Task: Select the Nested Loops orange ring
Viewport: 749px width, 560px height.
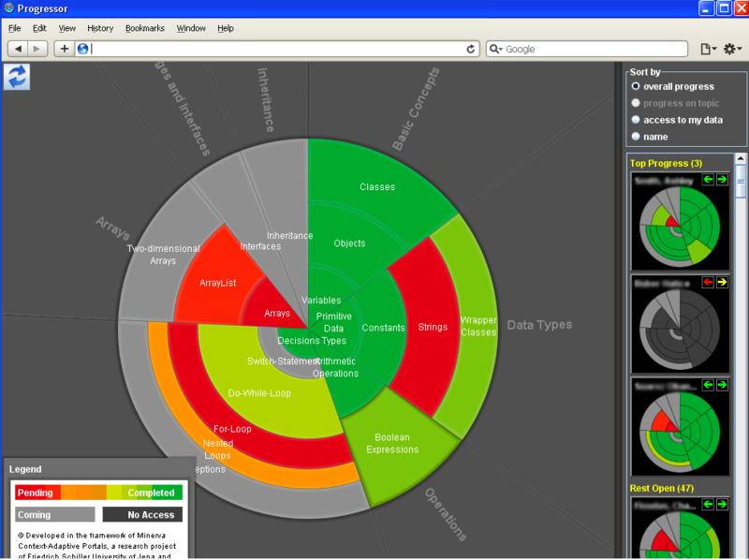Action: click(218, 449)
